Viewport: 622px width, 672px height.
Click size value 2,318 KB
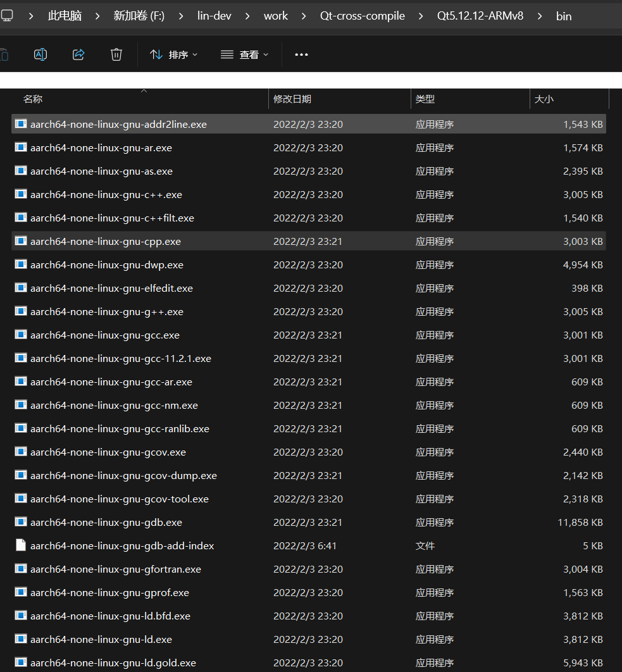pos(583,499)
